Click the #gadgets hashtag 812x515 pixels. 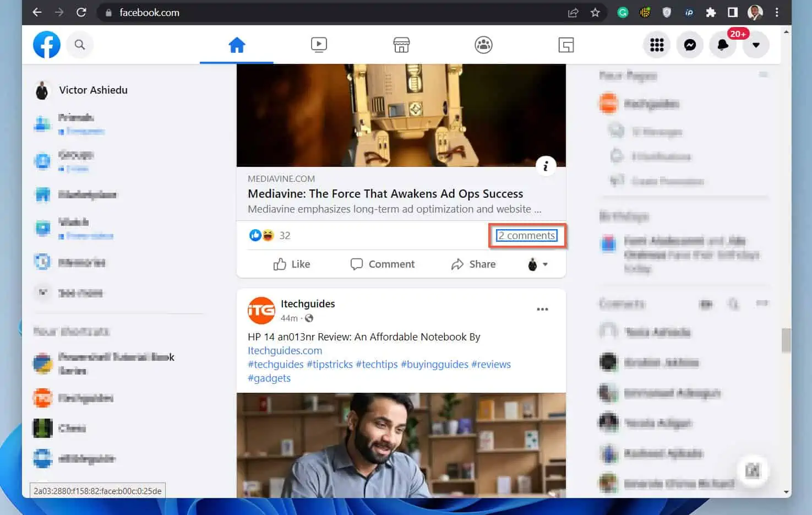click(x=269, y=378)
